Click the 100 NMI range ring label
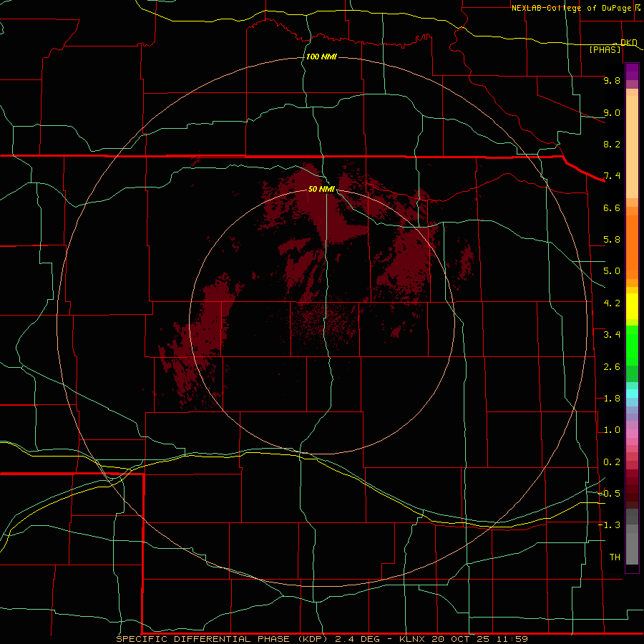This screenshot has width=644, height=644. point(321,57)
